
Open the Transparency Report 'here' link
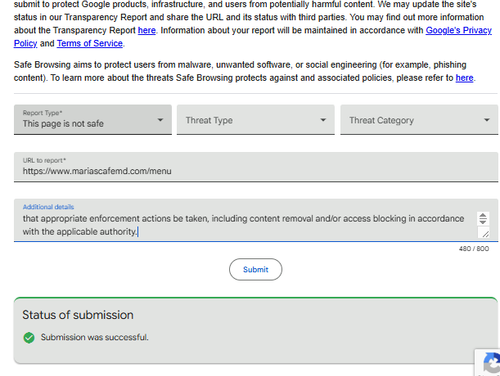tap(147, 30)
